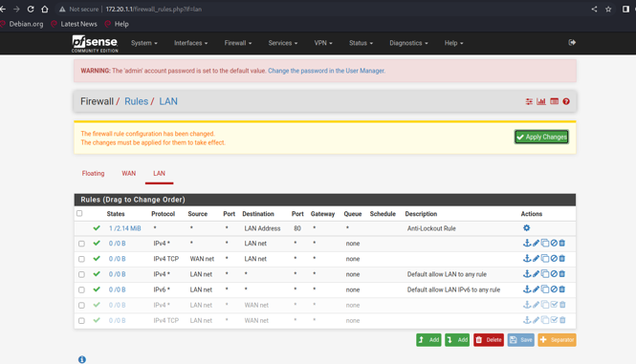Copy the WAN net to LAN net TCP rule

tap(545, 258)
